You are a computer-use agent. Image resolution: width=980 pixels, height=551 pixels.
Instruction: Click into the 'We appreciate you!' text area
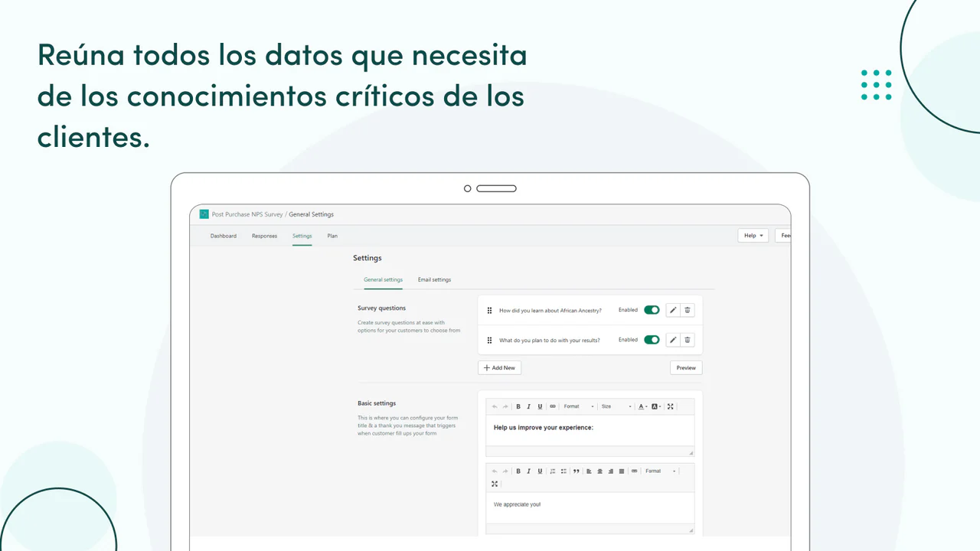tap(590, 507)
